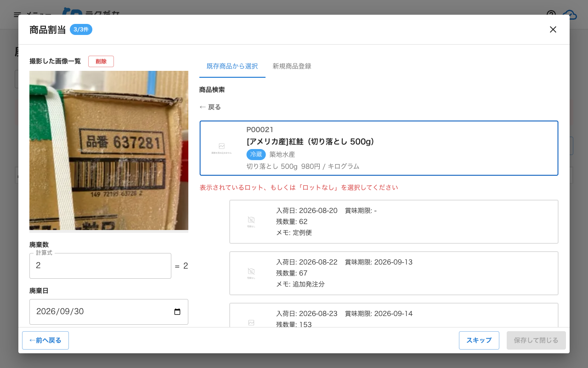Close the 商品割当 dialog with X icon
This screenshot has height=368, width=588.
(553, 29)
